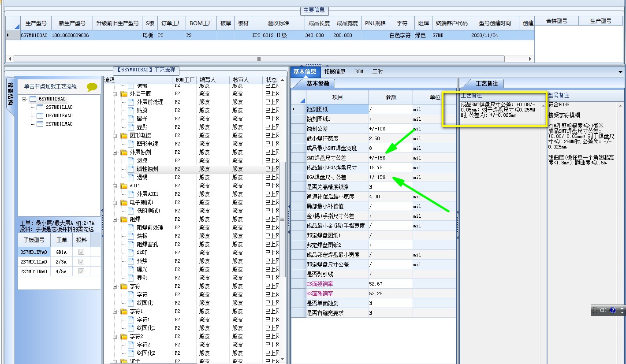
Task: Click the 核审人 column header in process grid
Action: coord(246,80)
